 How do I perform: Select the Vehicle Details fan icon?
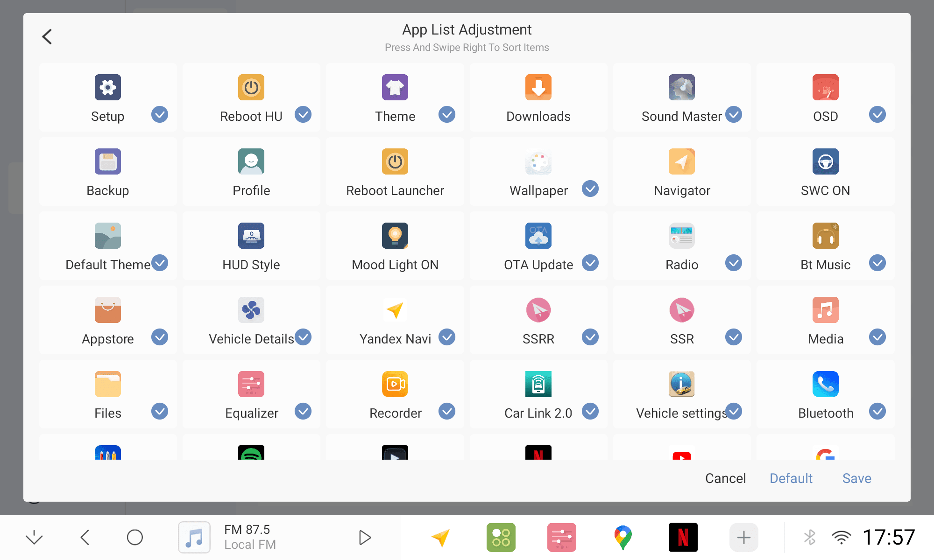[x=251, y=310]
